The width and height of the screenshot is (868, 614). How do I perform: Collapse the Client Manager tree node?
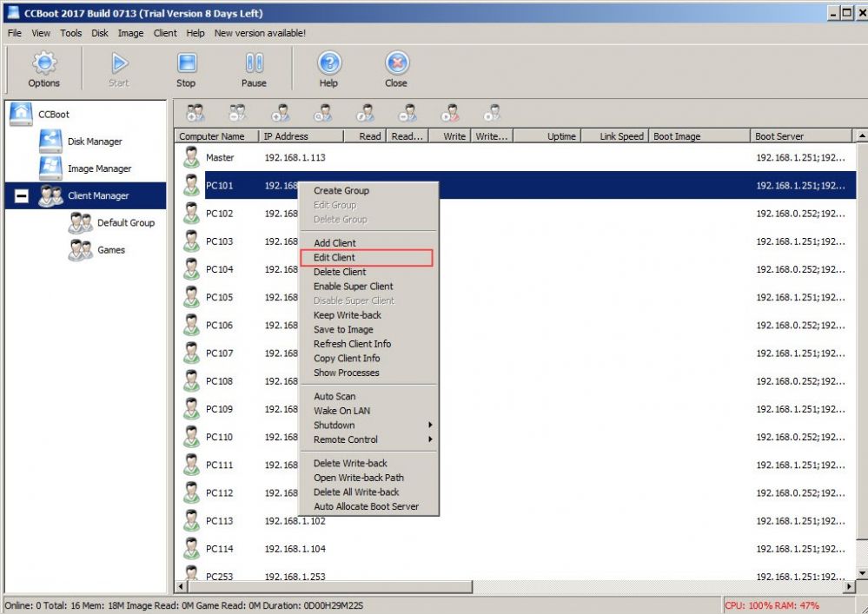21,195
